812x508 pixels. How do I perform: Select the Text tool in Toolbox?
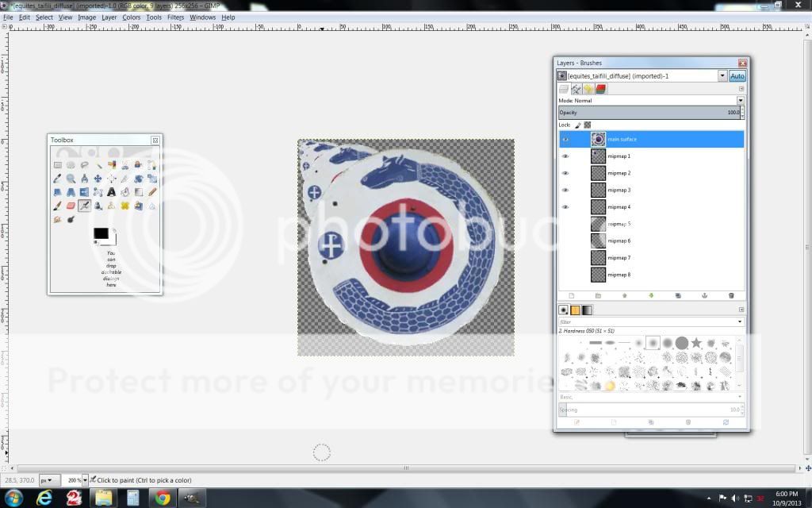(x=112, y=192)
